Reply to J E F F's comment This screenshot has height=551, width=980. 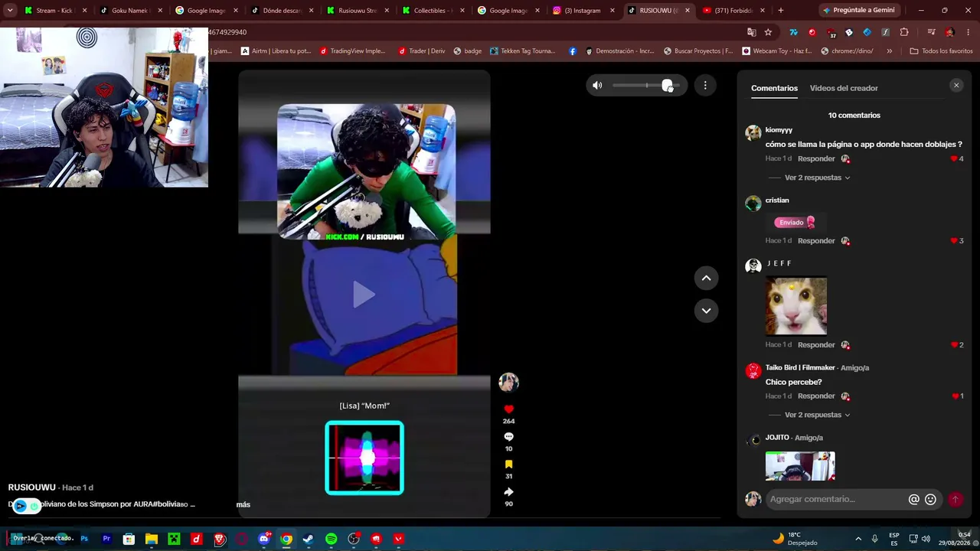point(816,344)
